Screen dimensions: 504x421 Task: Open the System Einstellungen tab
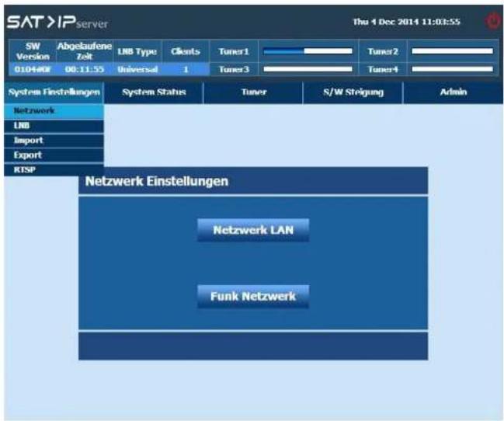(x=54, y=92)
